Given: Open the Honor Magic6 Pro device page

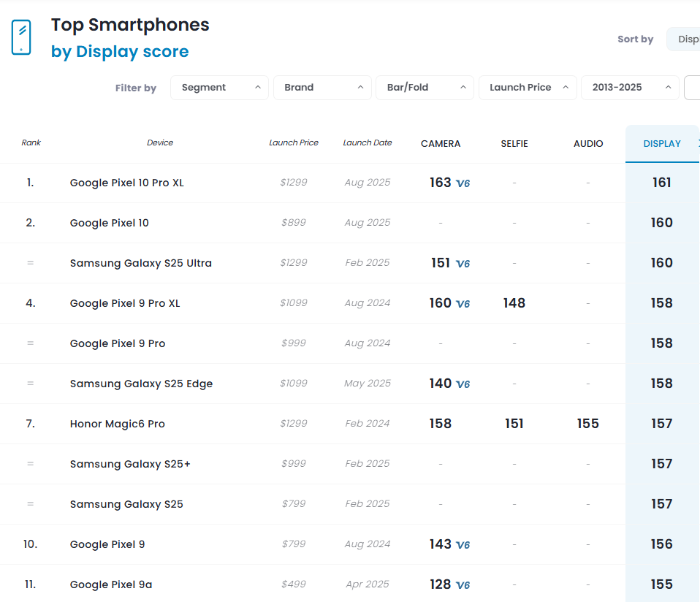Looking at the screenshot, I should pyautogui.click(x=118, y=424).
